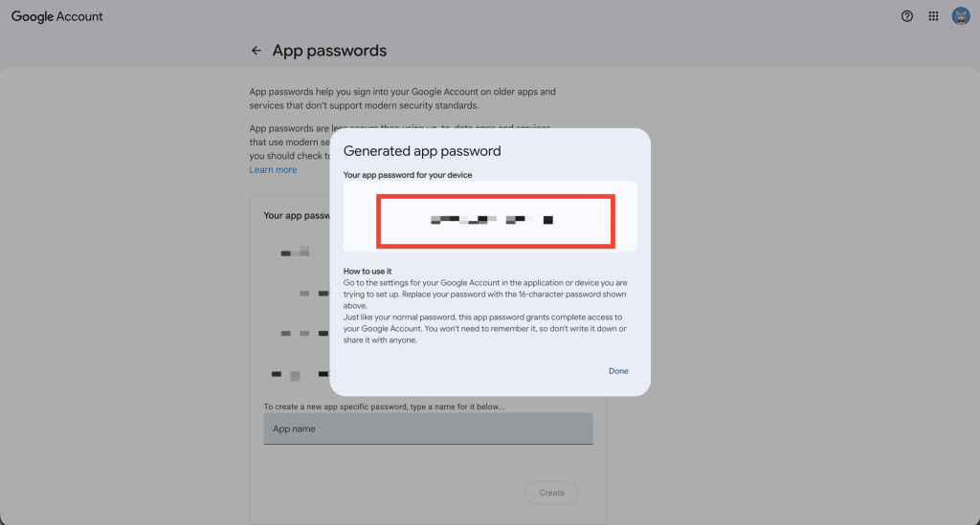Open the Google apps grid icon
Viewport: 980px width, 525px height.
(934, 16)
